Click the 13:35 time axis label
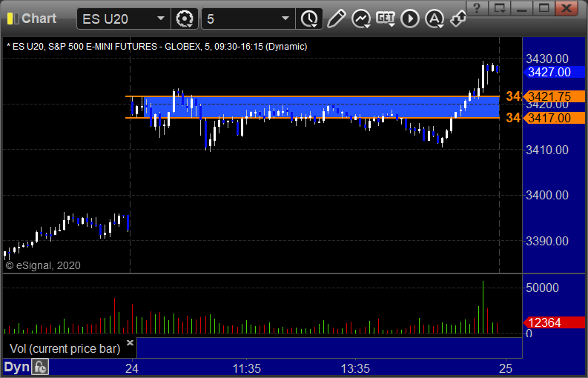Image resolution: width=588 pixels, height=378 pixels. (355, 368)
